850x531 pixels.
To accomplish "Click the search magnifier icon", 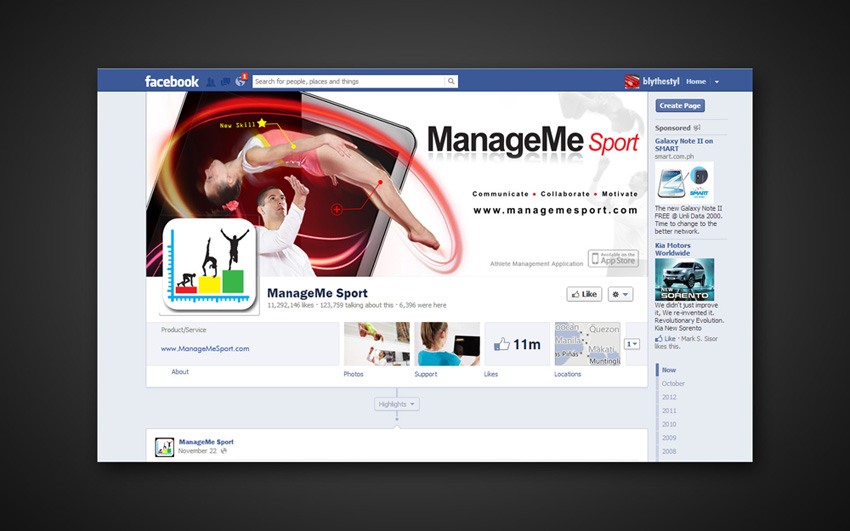I will (x=451, y=82).
